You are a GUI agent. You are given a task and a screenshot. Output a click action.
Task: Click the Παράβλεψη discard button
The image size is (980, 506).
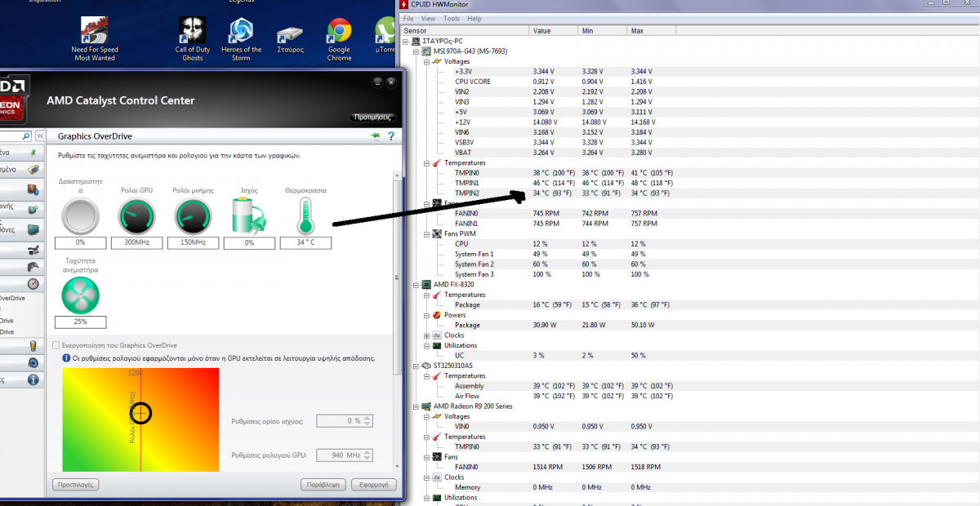click(323, 484)
